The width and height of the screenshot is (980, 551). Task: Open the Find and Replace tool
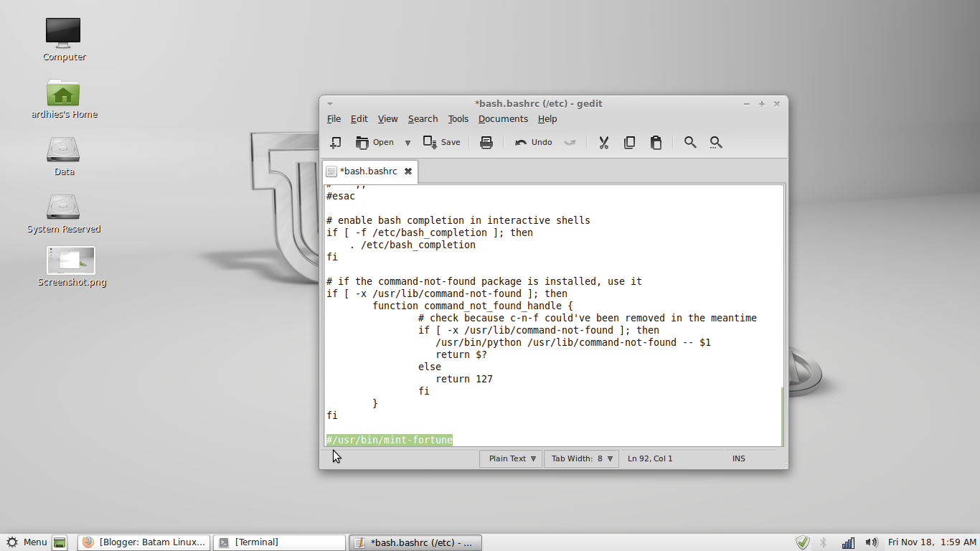(x=715, y=142)
